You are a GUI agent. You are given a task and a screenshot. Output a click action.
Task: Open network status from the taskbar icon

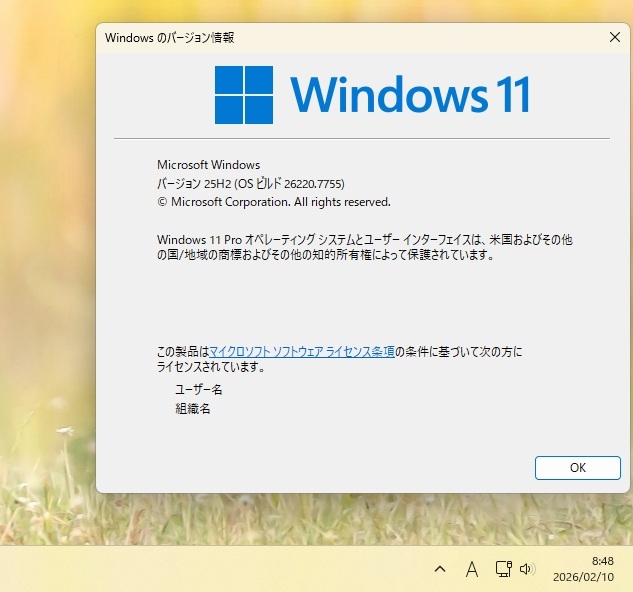(503, 569)
